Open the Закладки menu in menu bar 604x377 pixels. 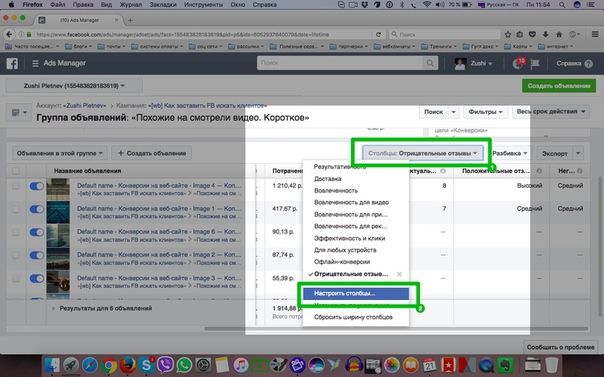click(163, 5)
